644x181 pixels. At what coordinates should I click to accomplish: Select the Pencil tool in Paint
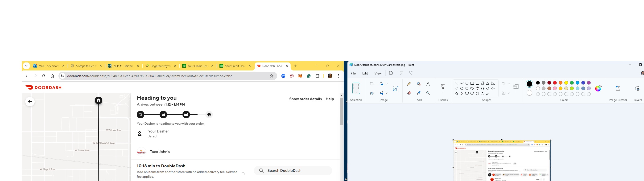click(x=409, y=84)
